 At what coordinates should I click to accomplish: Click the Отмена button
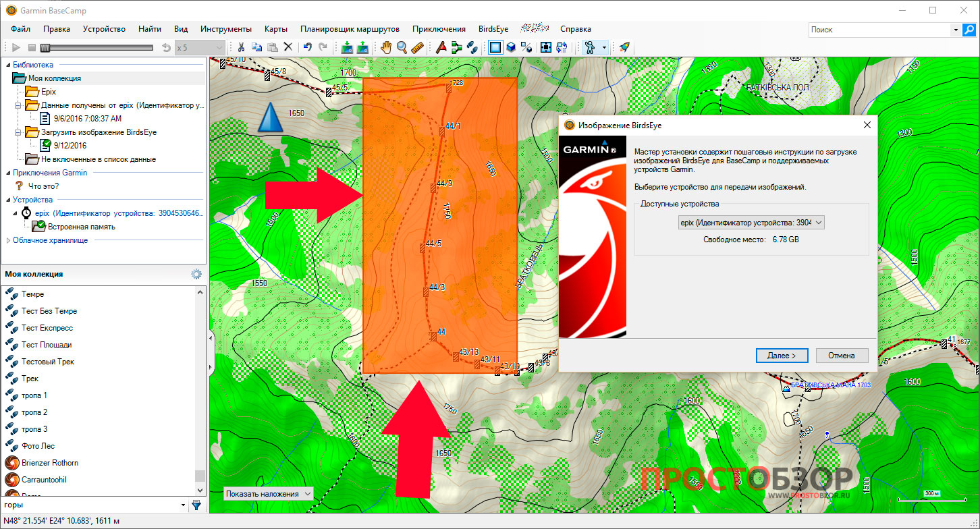pos(842,356)
